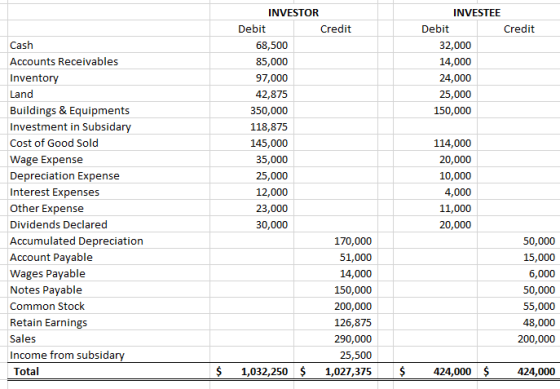Click investee land value 25,000
The width and height of the screenshot is (560, 389).
tap(455, 94)
